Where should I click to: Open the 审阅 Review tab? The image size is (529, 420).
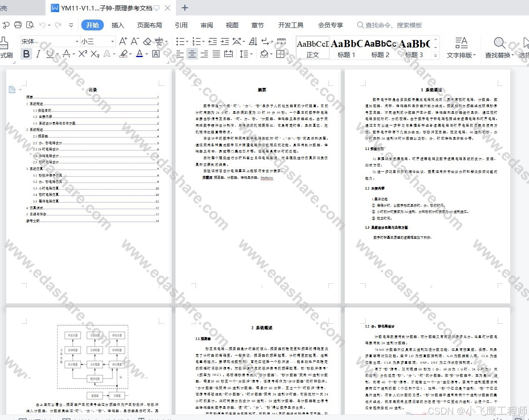207,25
